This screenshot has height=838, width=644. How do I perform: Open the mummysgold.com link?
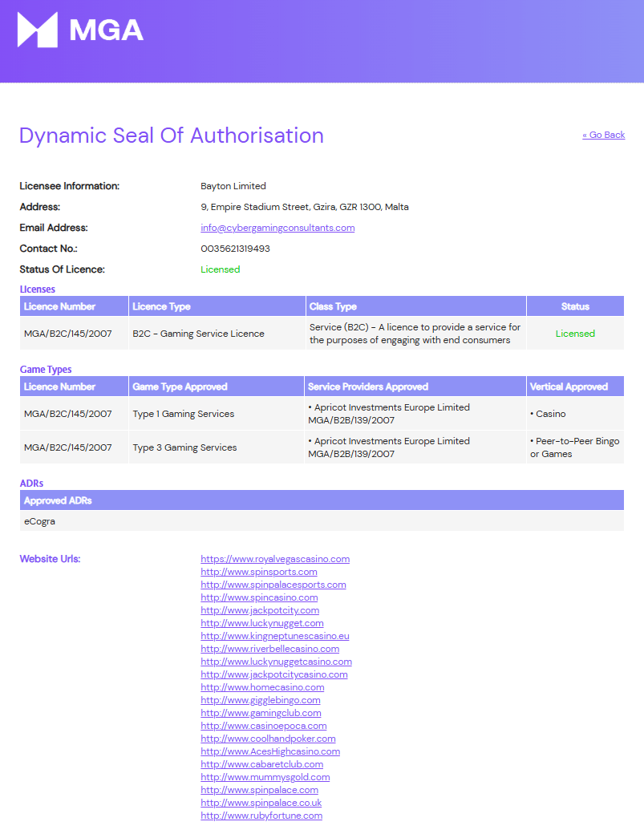(x=265, y=777)
